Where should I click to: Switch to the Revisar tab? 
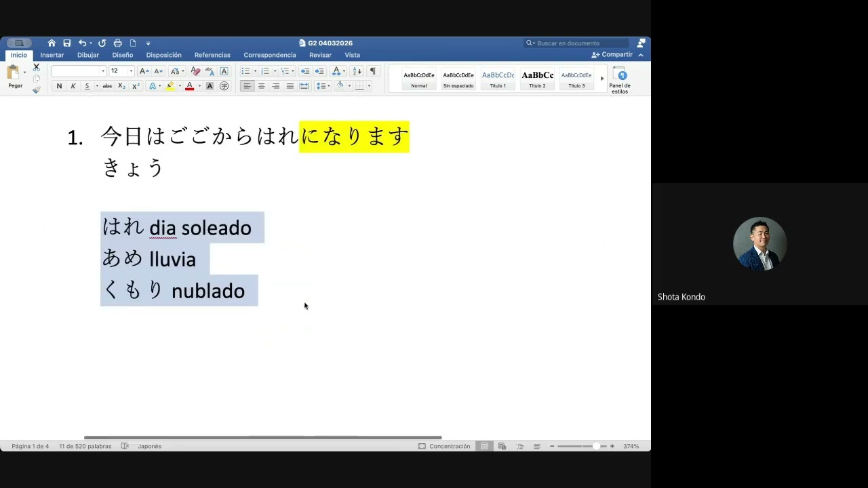[320, 55]
